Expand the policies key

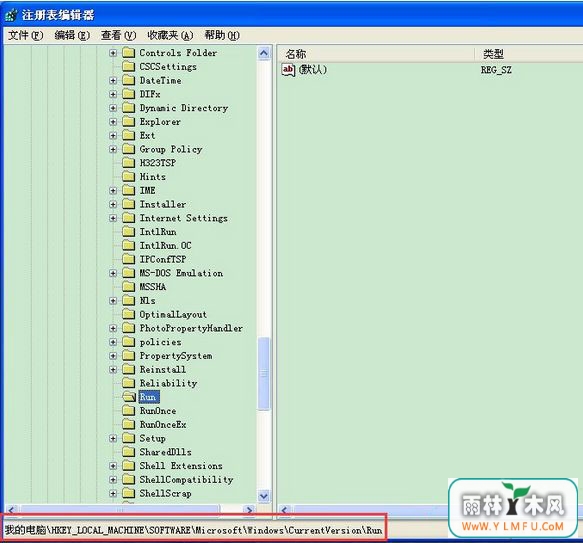(x=113, y=342)
